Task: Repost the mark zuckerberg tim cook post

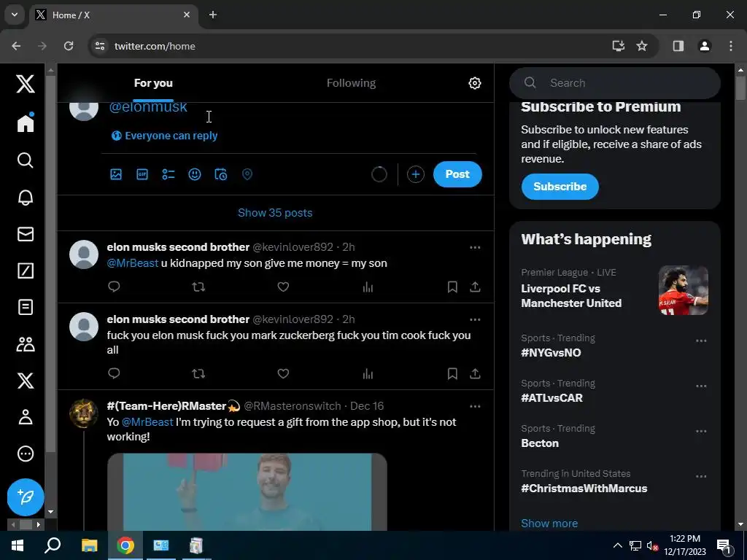Action: pyautogui.click(x=198, y=374)
